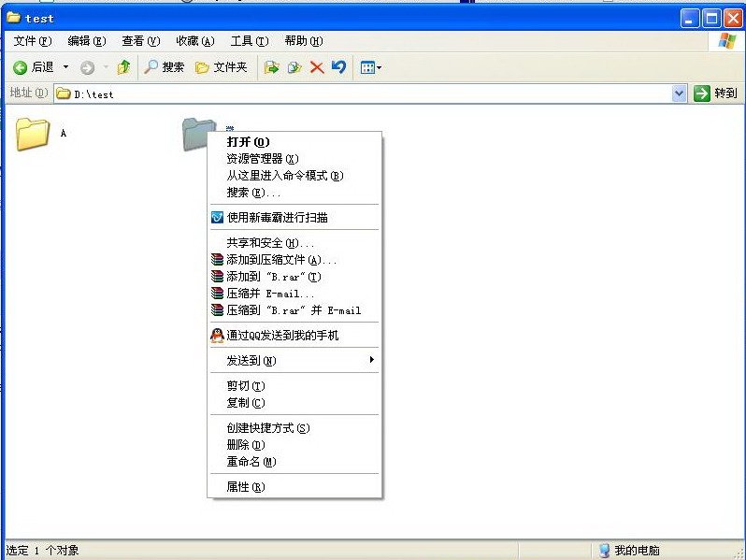Open the 查看(V) menu
746x560 pixels.
[141, 41]
